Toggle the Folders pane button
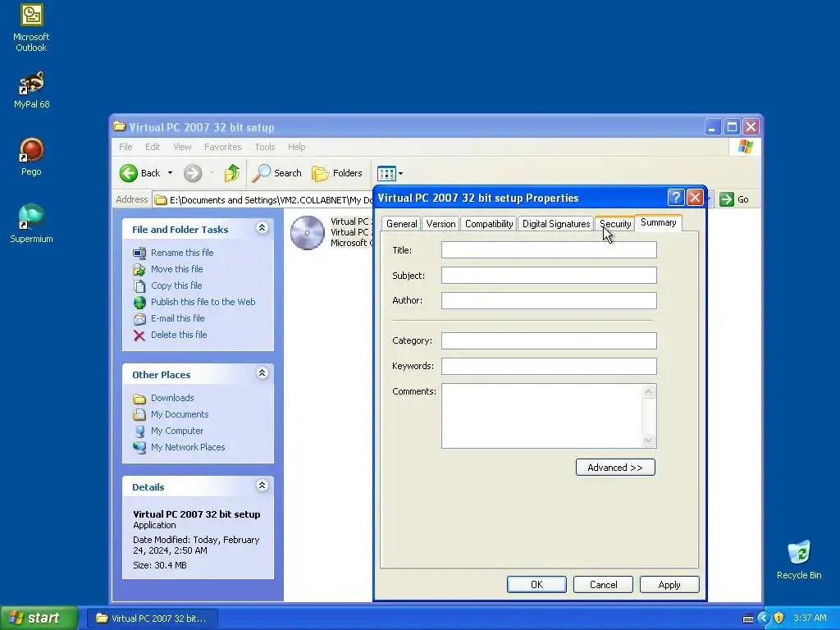This screenshot has width=840, height=630. pyautogui.click(x=337, y=173)
